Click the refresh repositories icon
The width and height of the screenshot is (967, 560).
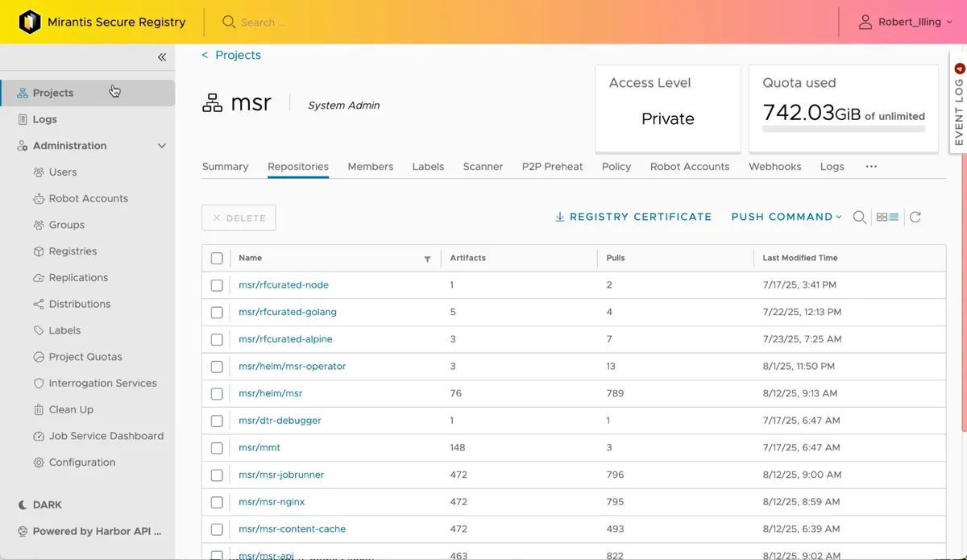point(915,217)
